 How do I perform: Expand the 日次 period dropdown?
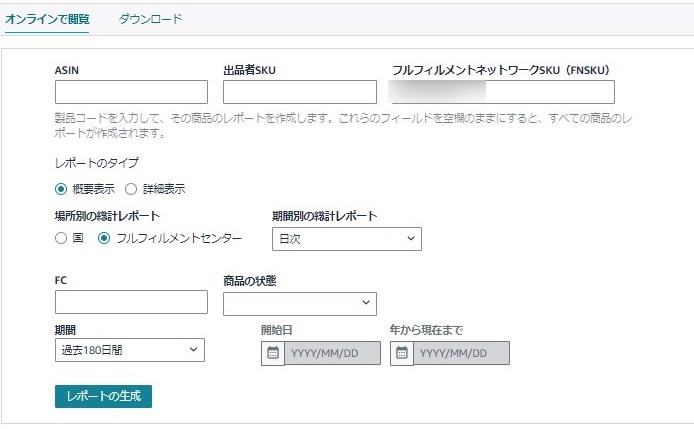pos(347,239)
